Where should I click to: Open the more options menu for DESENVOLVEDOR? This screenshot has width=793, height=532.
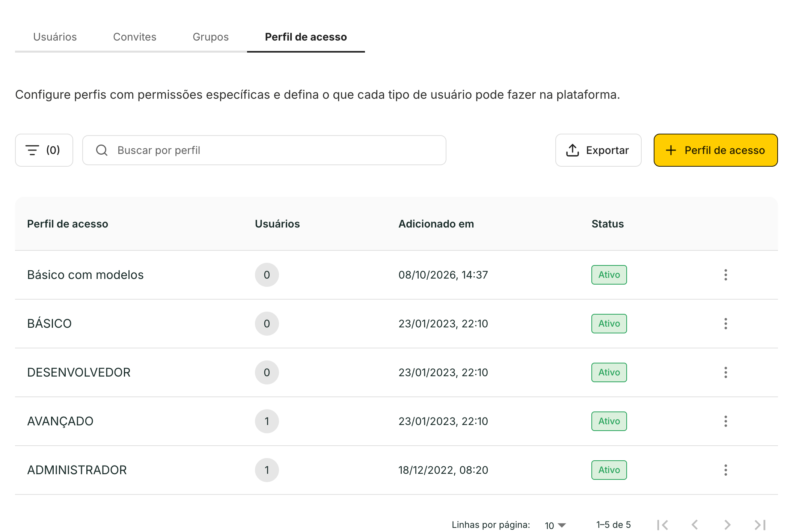point(725,372)
